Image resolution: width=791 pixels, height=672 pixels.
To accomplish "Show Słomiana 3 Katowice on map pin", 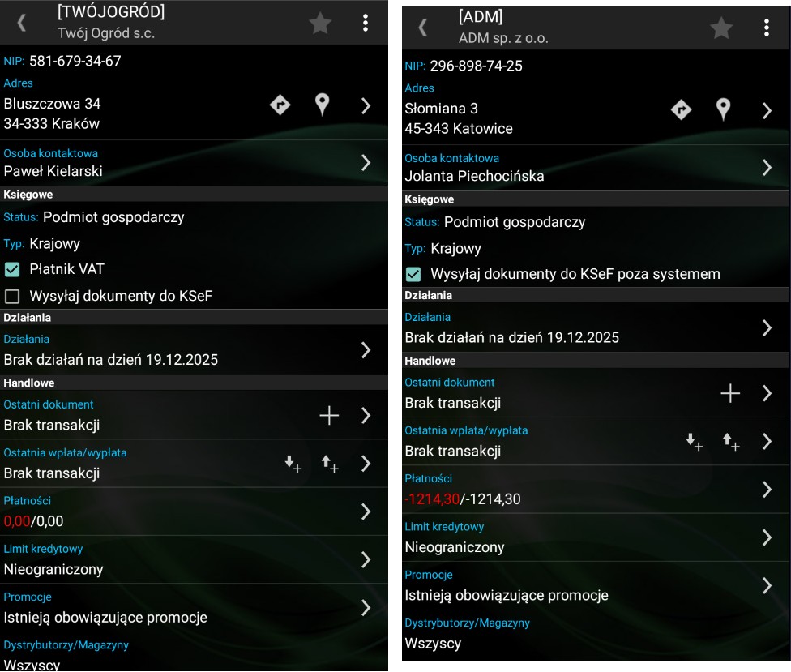I will pos(723,109).
